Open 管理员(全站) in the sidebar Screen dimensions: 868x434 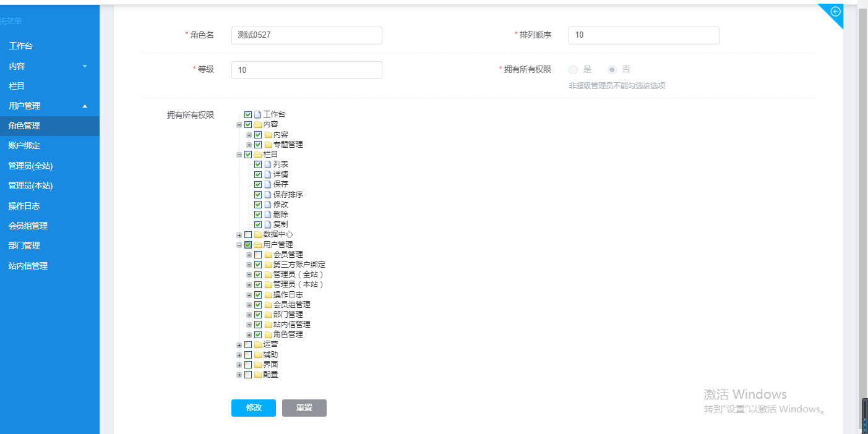click(49, 166)
